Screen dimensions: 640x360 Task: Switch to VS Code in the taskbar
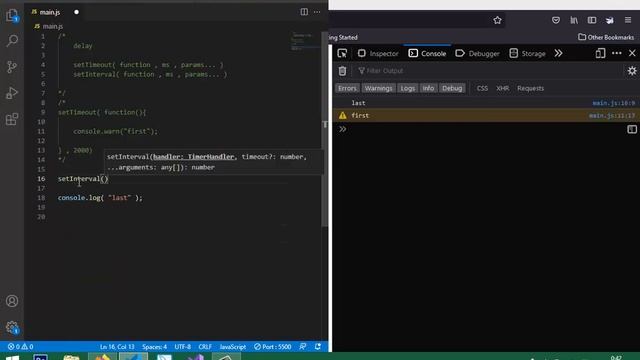coord(133,357)
